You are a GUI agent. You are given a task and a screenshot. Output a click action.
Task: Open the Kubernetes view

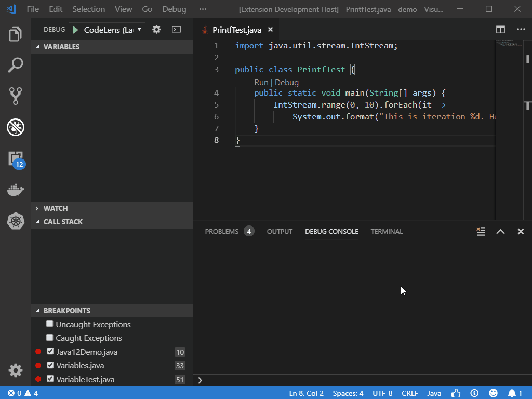coord(16,221)
